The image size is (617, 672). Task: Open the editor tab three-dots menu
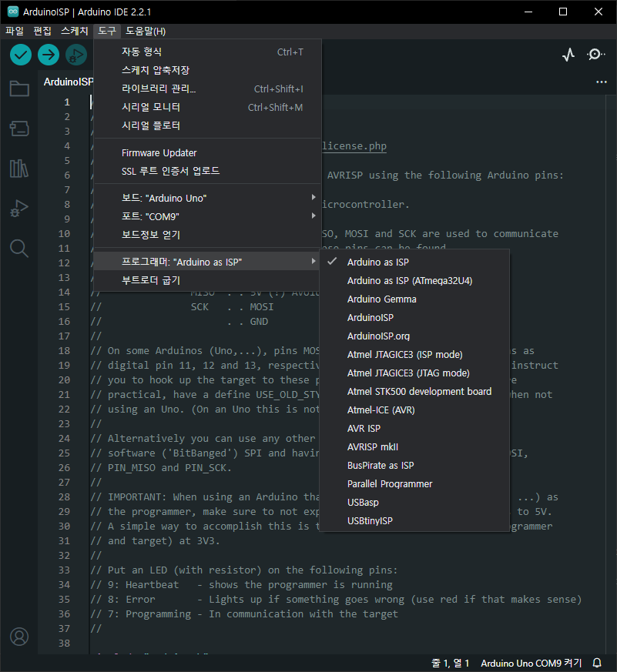tap(602, 82)
